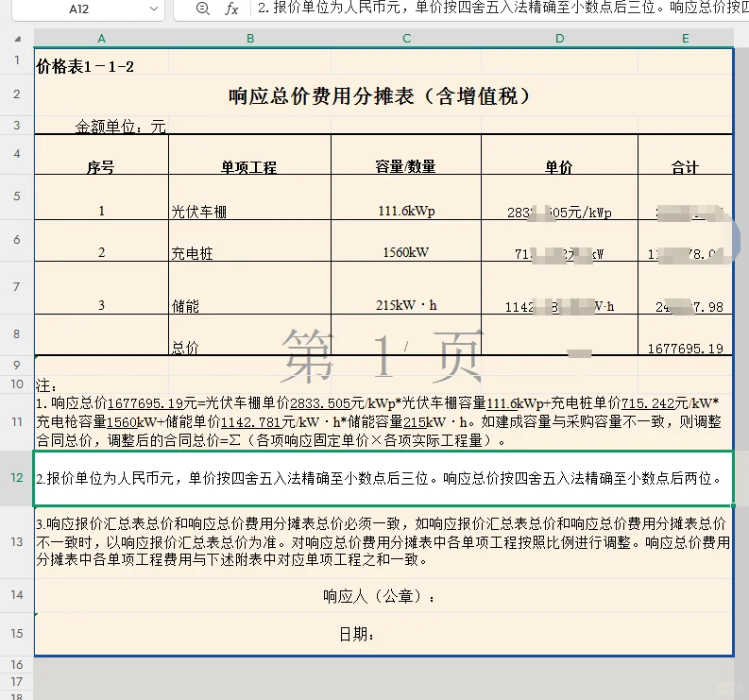Select column A header

click(101, 39)
